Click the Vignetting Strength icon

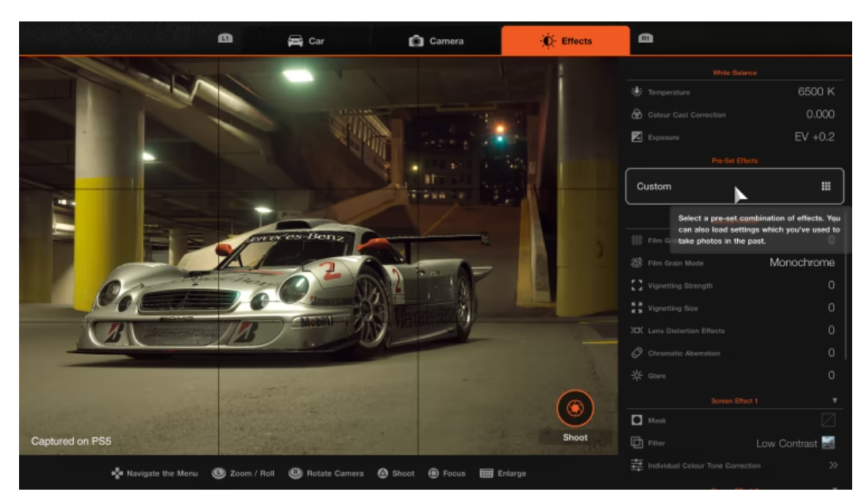[636, 285]
